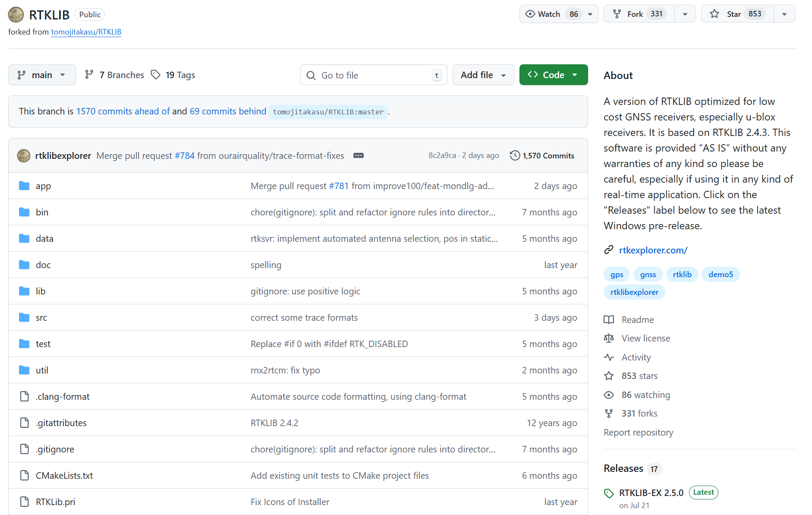Open the green Code menu
This screenshot has width=812, height=515.
click(x=553, y=75)
